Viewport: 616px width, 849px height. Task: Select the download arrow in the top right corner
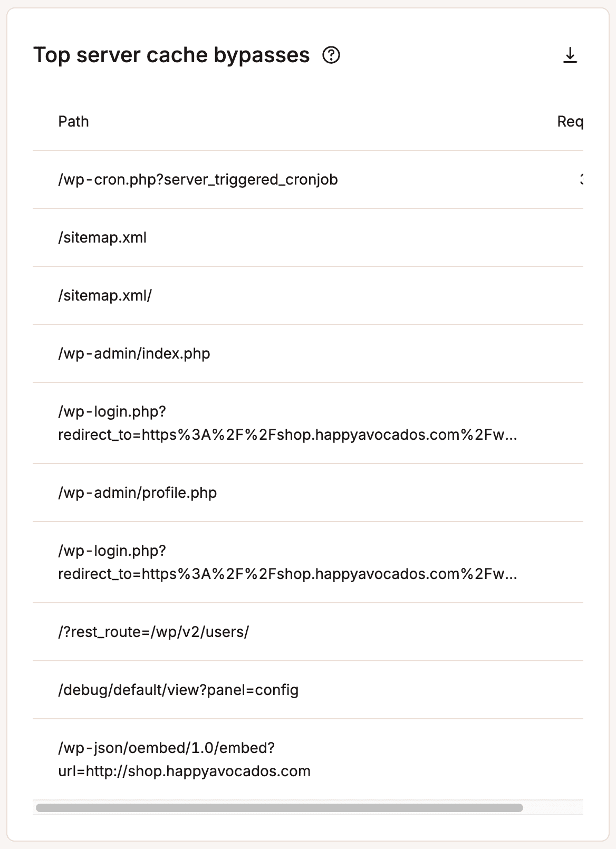click(x=570, y=54)
